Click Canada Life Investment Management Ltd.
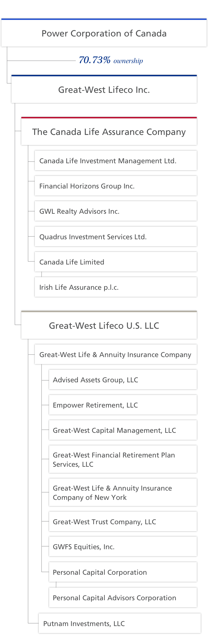The height and width of the screenshot is (644, 208). [x=116, y=160]
